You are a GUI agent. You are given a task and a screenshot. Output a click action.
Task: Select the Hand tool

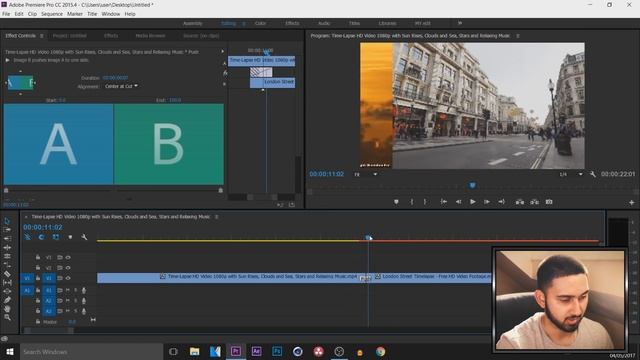7,309
